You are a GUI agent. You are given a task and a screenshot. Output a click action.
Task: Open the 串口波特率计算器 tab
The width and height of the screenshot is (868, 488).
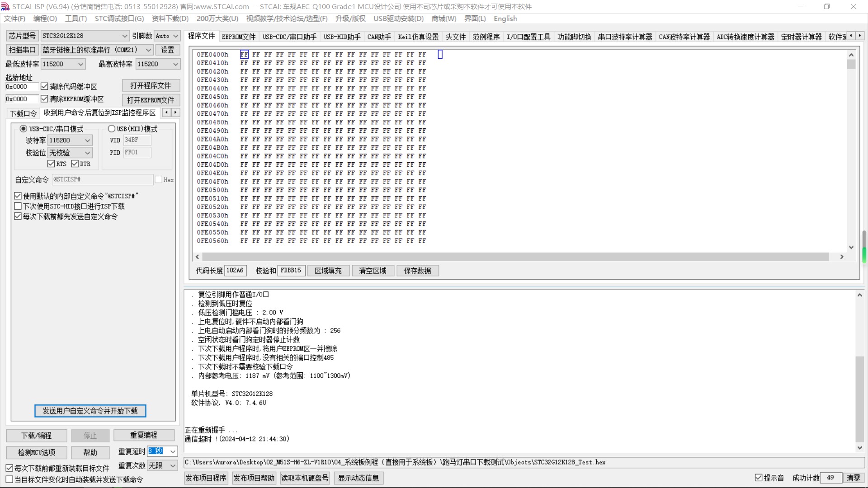tap(625, 37)
